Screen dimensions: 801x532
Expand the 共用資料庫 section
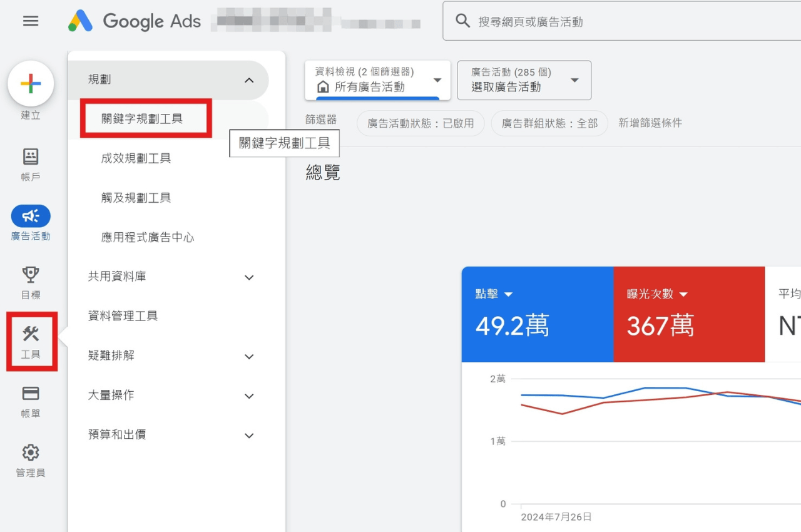(x=249, y=277)
